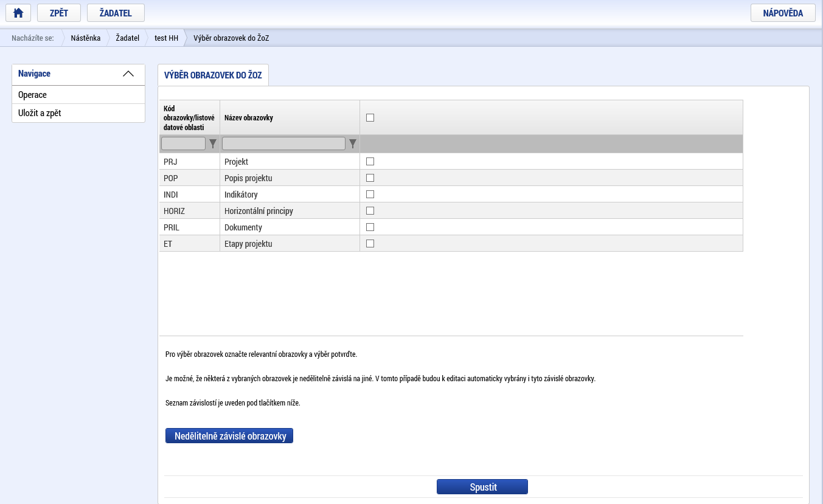This screenshot has width=823, height=504.
Task: Click the Horizontální principy name cell
Action: point(290,211)
